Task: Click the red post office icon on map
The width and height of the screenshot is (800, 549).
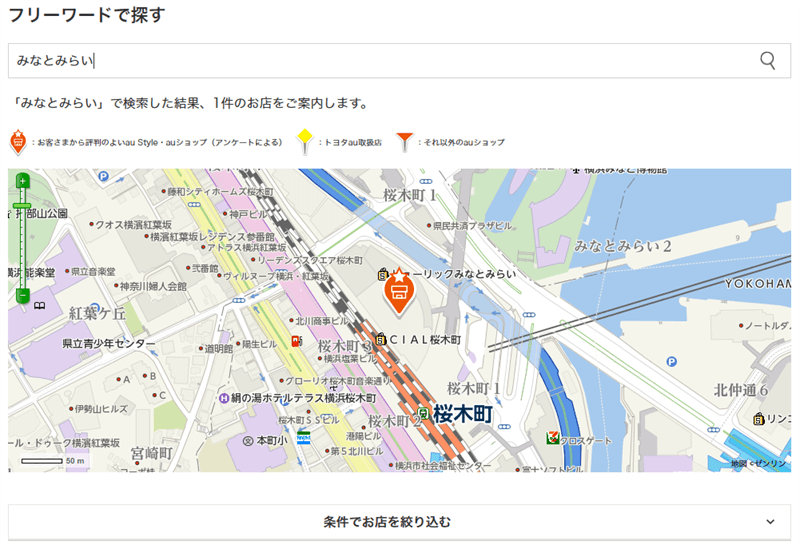Action: click(295, 341)
